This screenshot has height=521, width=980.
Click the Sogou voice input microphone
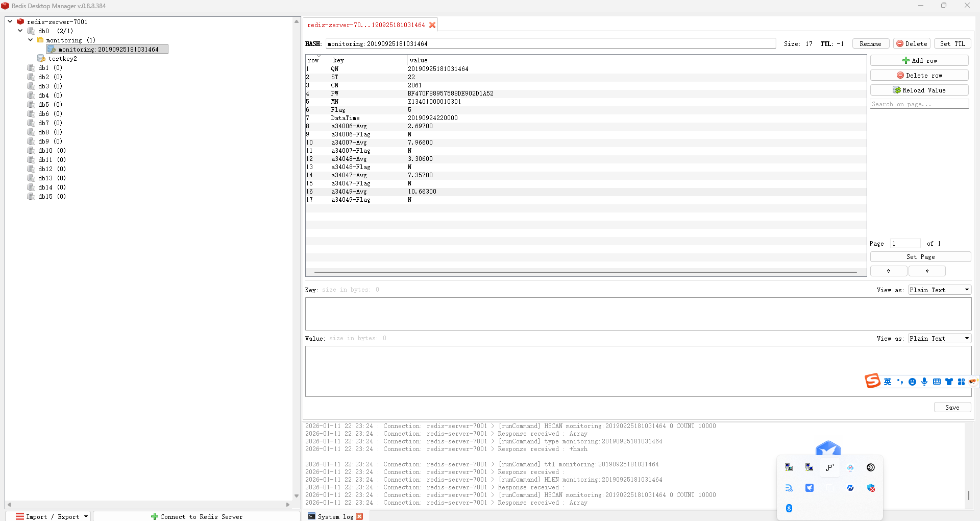coord(924,382)
